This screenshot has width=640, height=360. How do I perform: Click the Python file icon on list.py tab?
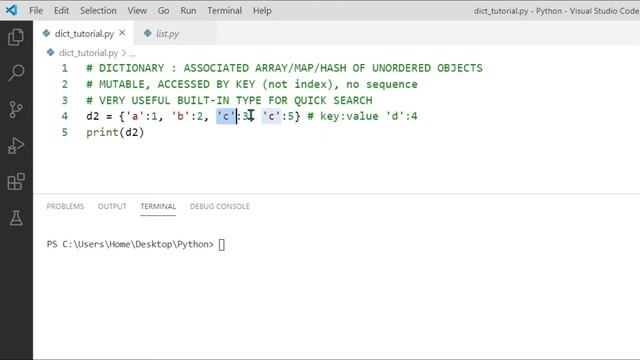(x=147, y=33)
